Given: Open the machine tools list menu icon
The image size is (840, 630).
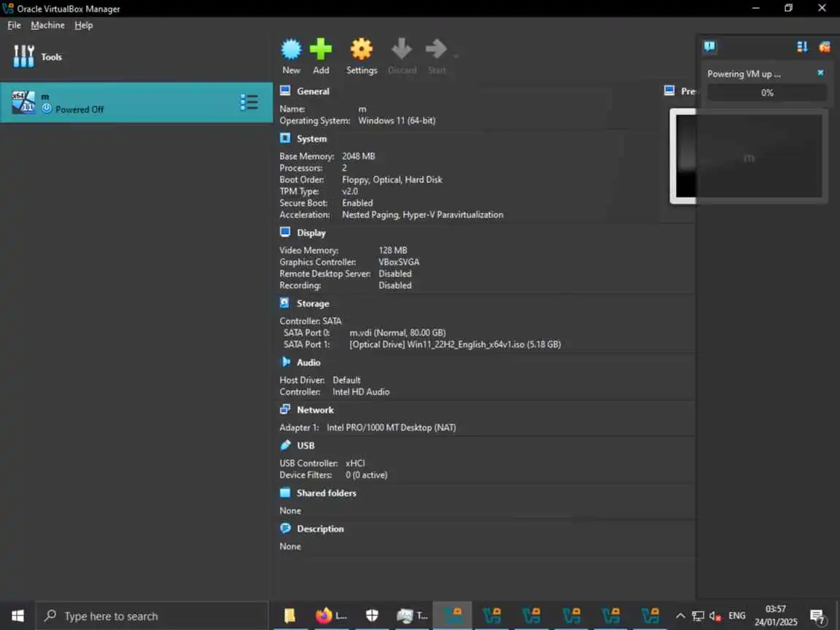Looking at the screenshot, I should click(249, 102).
